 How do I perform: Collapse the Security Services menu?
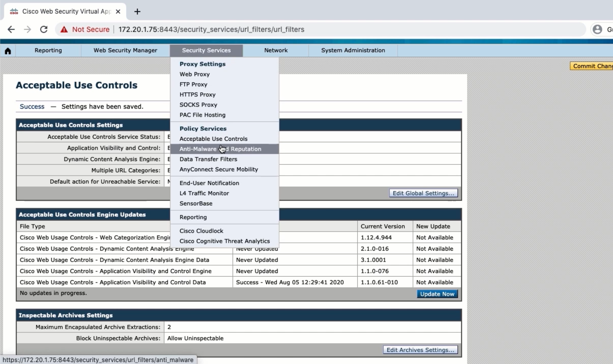[x=206, y=50]
